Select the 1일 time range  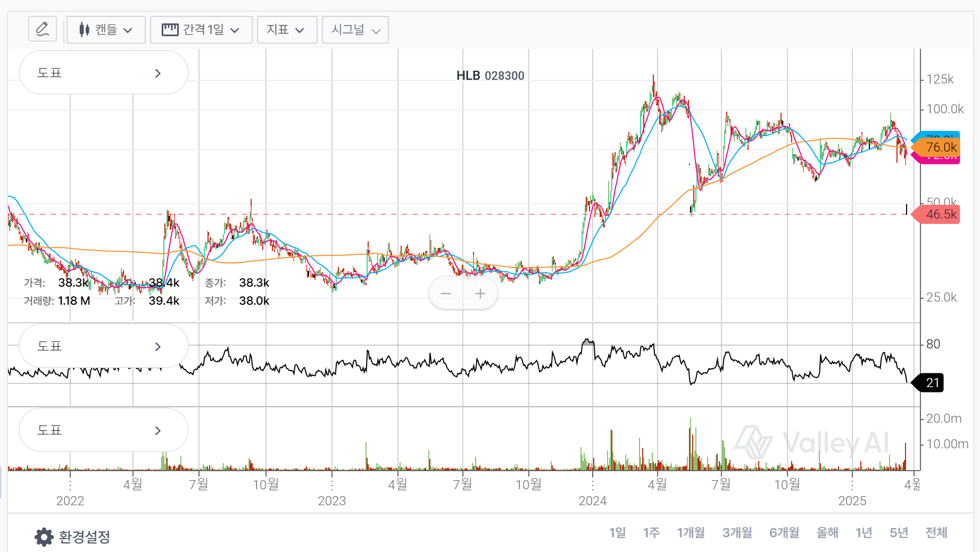tap(617, 532)
